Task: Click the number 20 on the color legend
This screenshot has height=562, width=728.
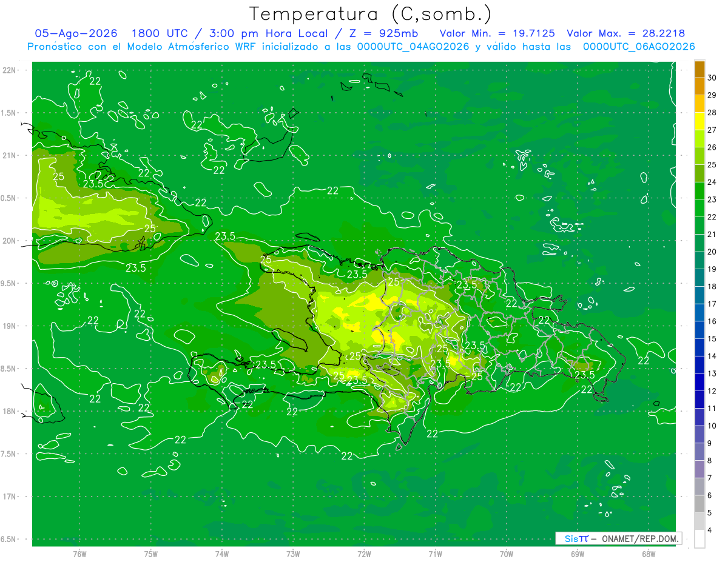Action: pos(712,252)
